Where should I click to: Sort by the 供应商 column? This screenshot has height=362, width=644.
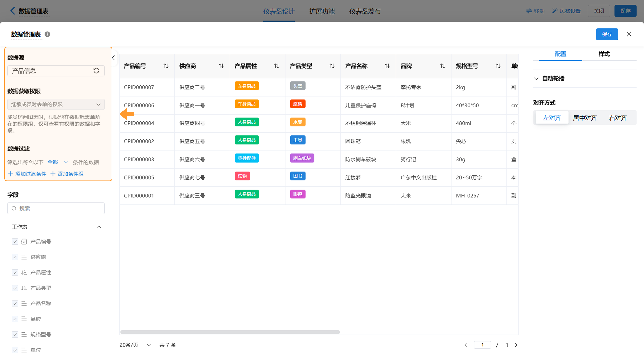pos(221,66)
